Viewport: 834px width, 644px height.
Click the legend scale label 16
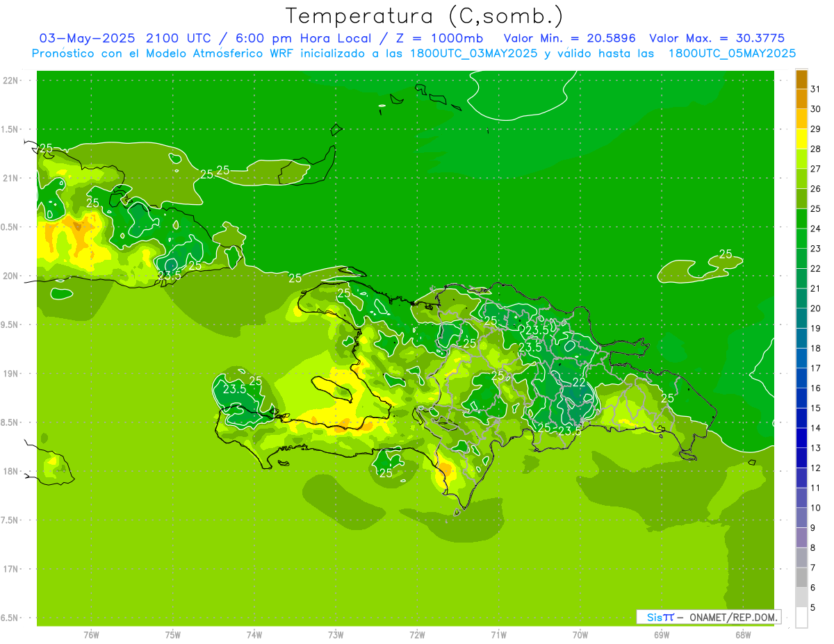(x=816, y=388)
